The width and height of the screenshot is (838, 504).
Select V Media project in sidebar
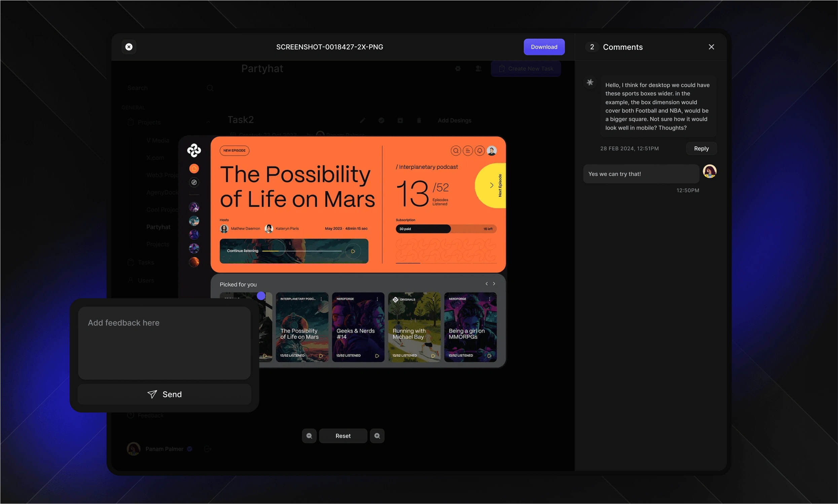pyautogui.click(x=158, y=140)
